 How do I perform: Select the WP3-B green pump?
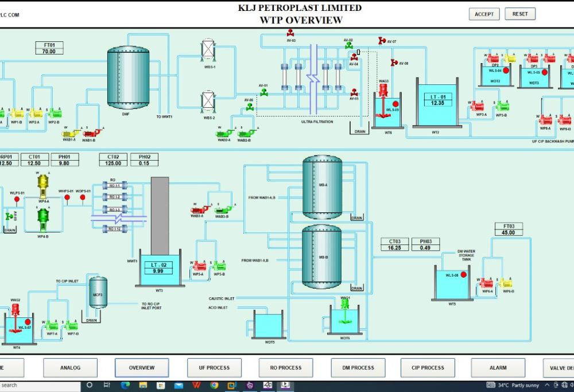click(x=502, y=106)
